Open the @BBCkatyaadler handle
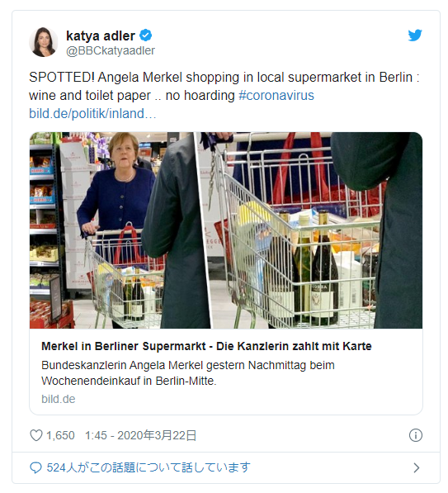Viewport: 448px width, 493px height. tap(111, 50)
